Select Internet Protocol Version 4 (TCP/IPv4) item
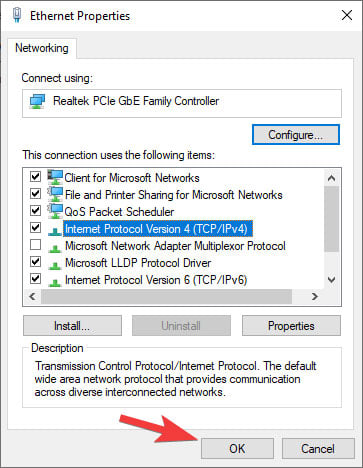Screen dimensions: 363x468 point(158,229)
